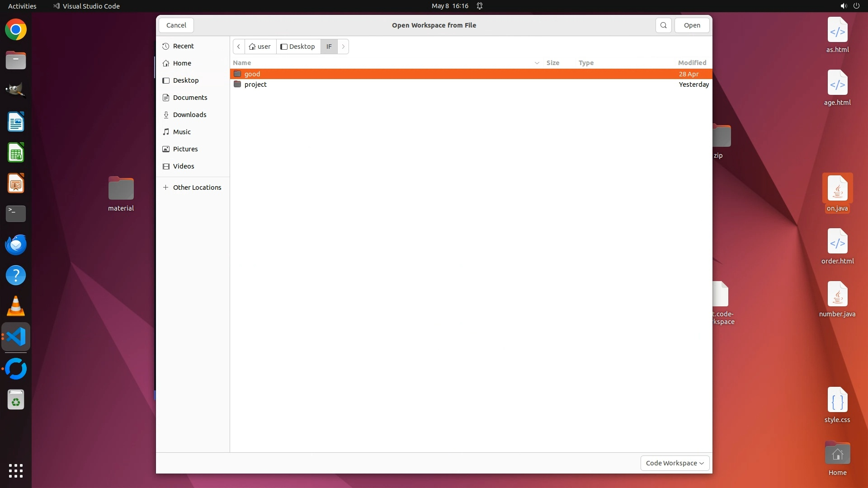This screenshot has height=488, width=868.
Task: Select the project folder row
Action: (255, 84)
